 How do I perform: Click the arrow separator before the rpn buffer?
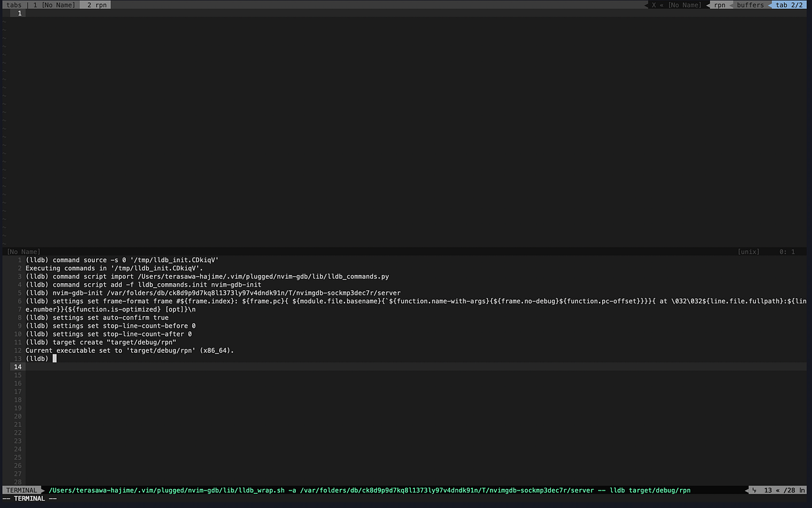pyautogui.click(x=706, y=4)
